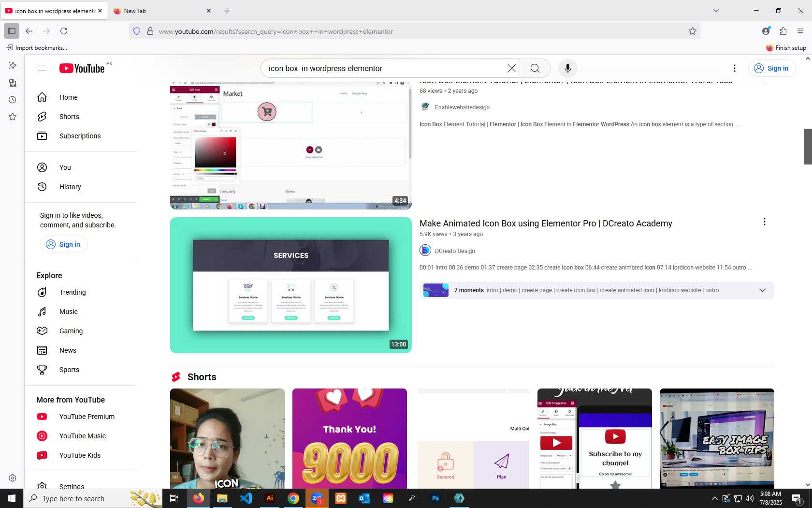Click the Windows taskbar search box

coord(93,498)
